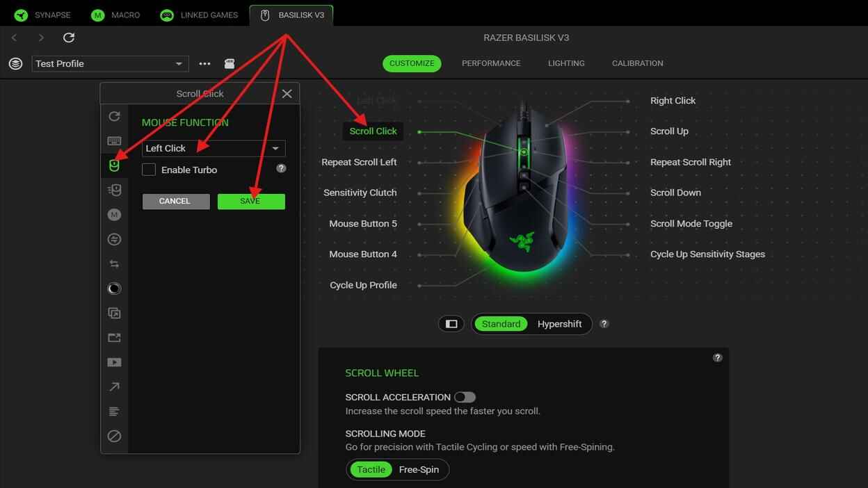Switch to the Calibration tab

[637, 63]
